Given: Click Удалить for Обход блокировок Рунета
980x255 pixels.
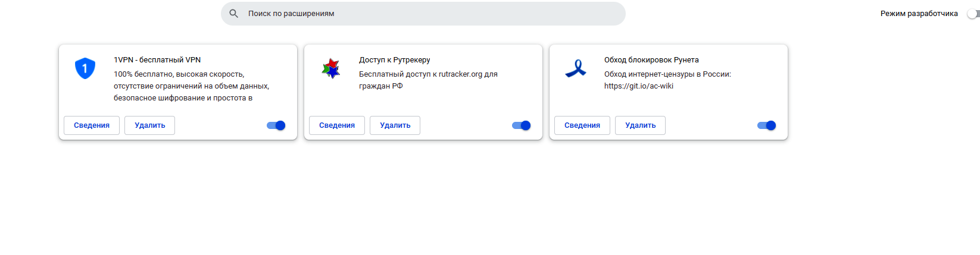Looking at the screenshot, I should pyautogui.click(x=640, y=125).
